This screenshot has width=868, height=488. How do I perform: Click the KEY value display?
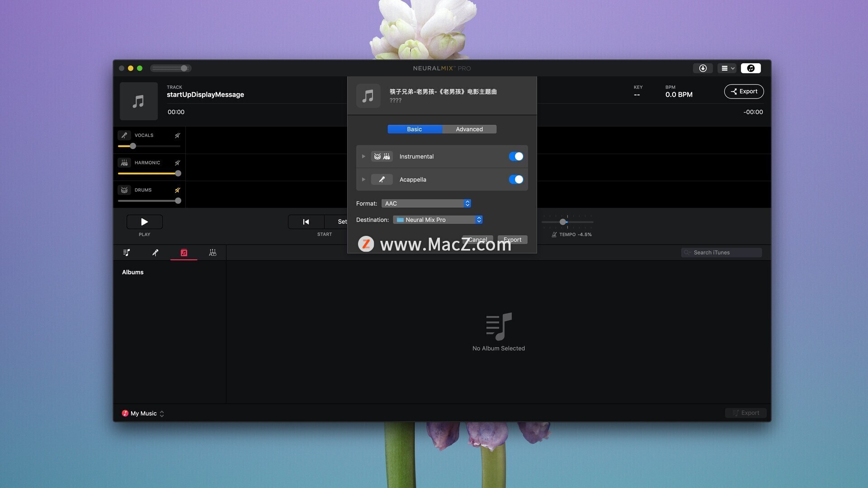pos(637,95)
